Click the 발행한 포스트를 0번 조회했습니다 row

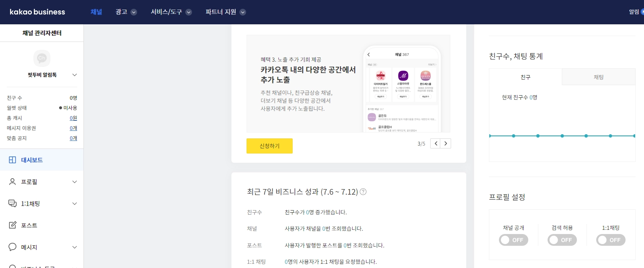pos(334,245)
